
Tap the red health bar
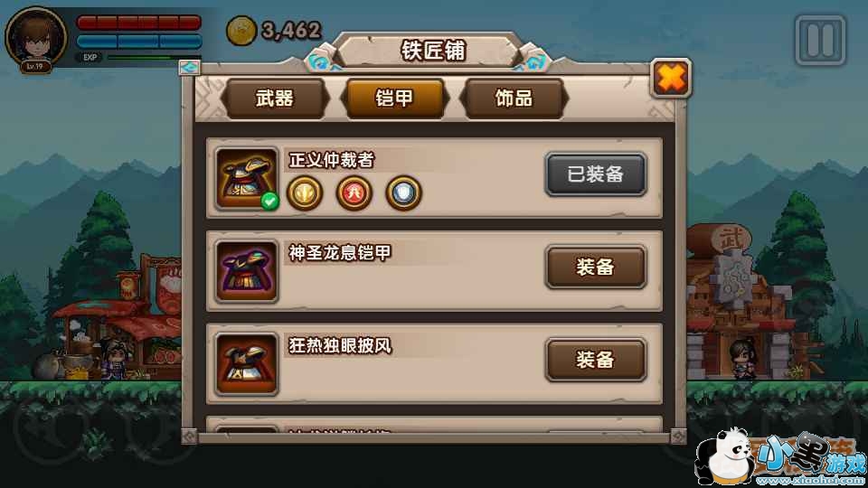point(139,23)
